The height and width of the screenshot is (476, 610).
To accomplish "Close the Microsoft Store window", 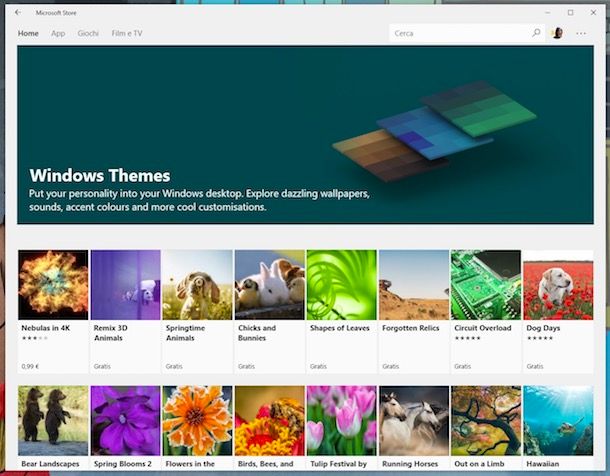I will coord(593,12).
